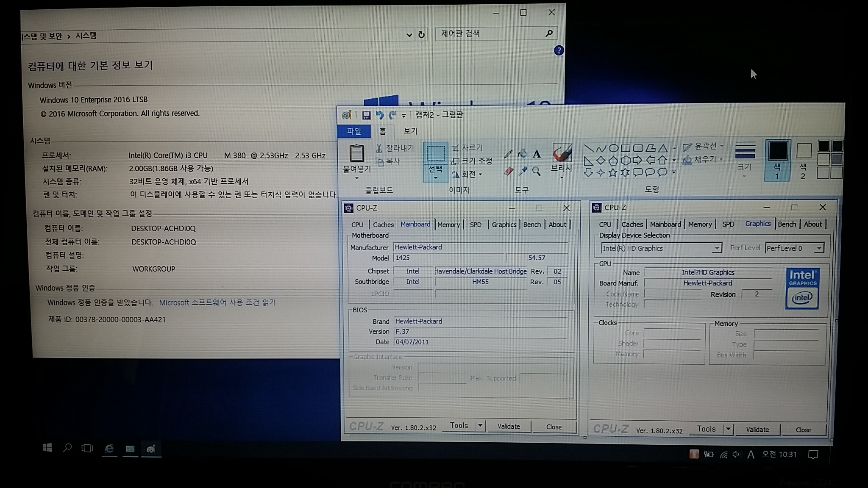This screenshot has width=868, height=488.
Task: Open the blue help icon in System window
Action: tap(559, 50)
